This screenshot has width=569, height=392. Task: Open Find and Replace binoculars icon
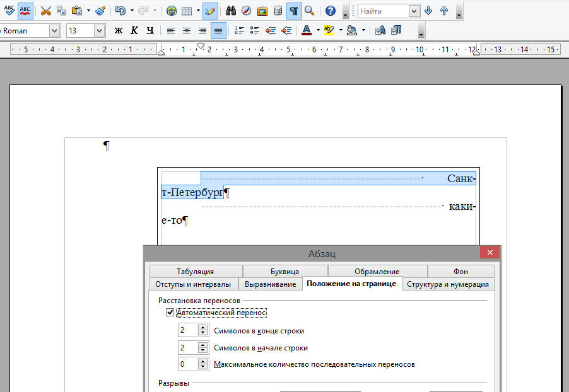231,11
